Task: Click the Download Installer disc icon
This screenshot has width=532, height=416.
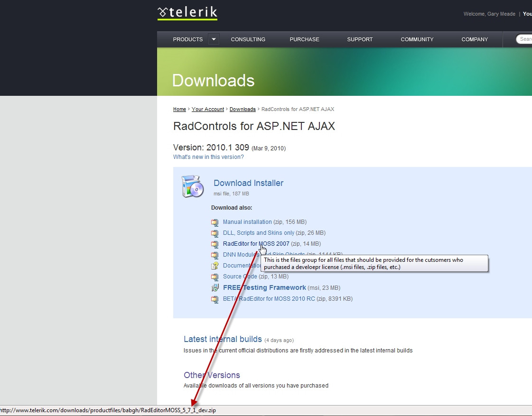Action: click(192, 186)
